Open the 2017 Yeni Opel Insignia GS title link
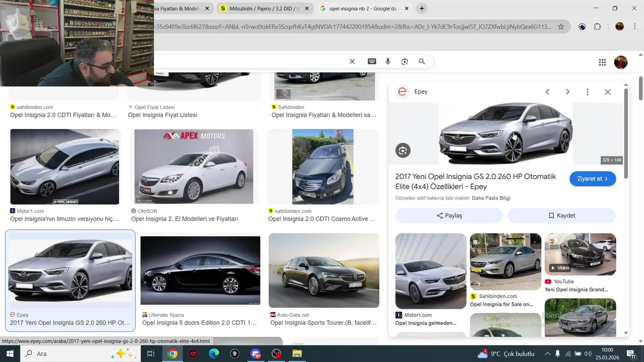 (475, 182)
